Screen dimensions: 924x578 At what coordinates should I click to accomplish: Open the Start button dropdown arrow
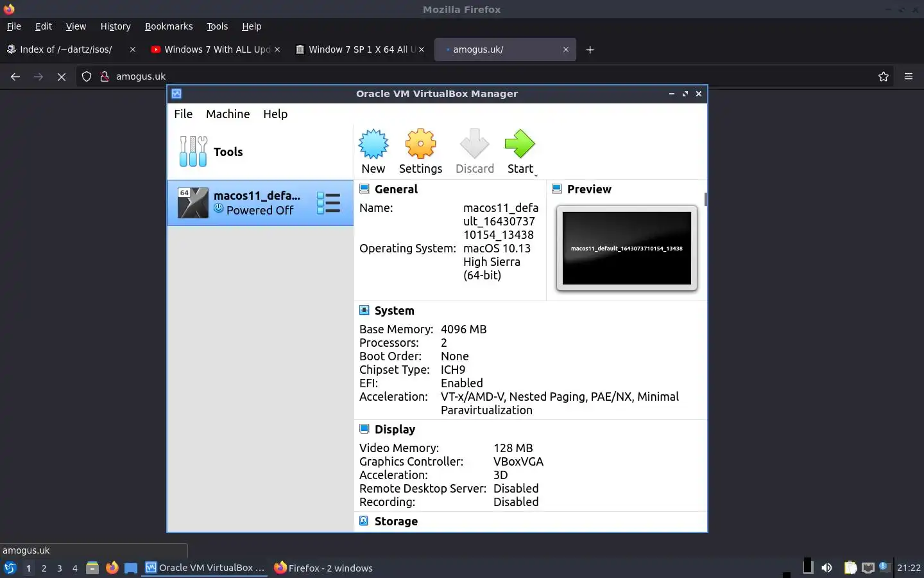[536, 174]
